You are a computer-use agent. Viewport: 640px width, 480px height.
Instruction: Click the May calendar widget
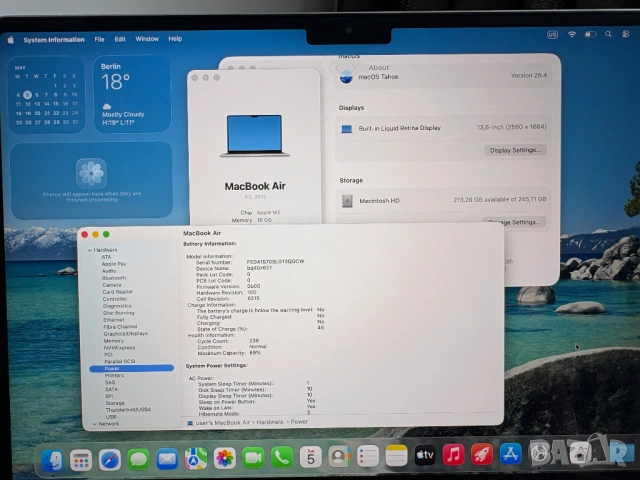(x=46, y=96)
